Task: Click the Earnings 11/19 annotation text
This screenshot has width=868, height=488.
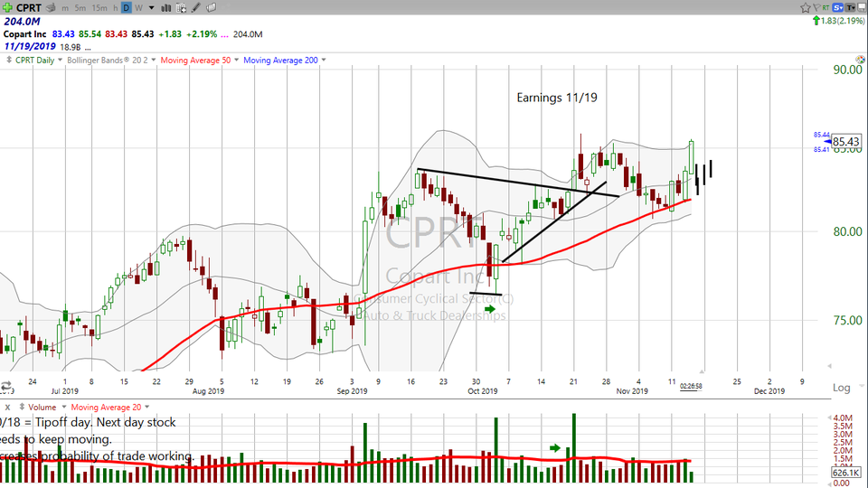Action: [x=557, y=98]
